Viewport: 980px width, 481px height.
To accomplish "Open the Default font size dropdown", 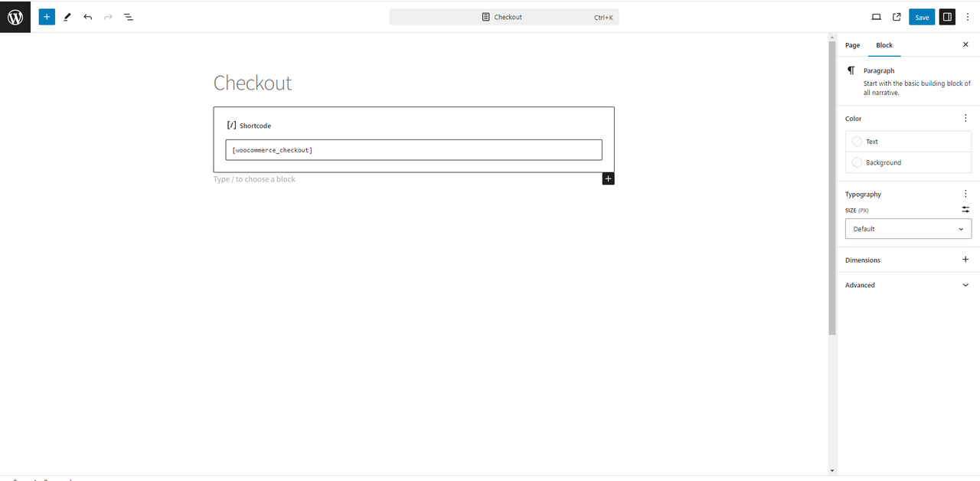I will click(x=908, y=229).
